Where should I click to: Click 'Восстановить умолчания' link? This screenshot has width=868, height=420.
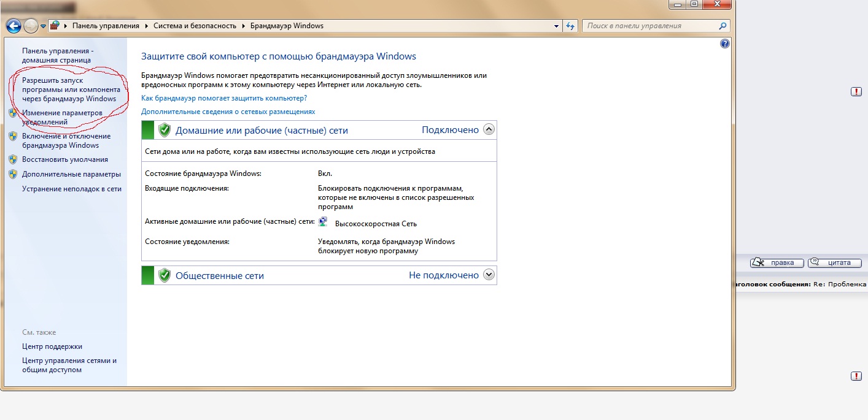click(x=65, y=159)
